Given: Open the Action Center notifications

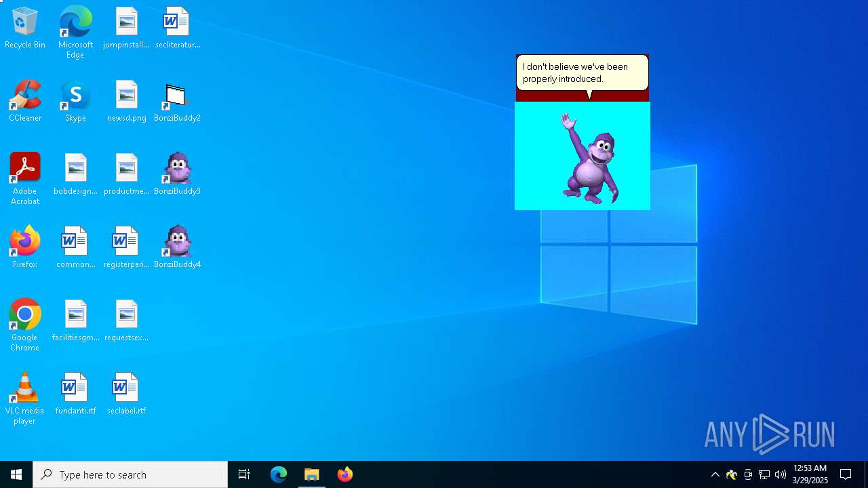Looking at the screenshot, I should click(846, 474).
